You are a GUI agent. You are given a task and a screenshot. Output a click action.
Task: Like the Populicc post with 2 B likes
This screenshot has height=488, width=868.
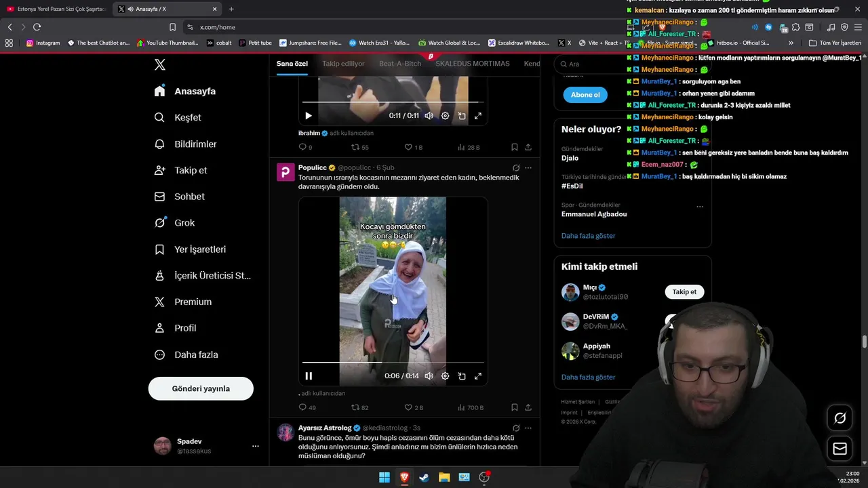click(414, 407)
